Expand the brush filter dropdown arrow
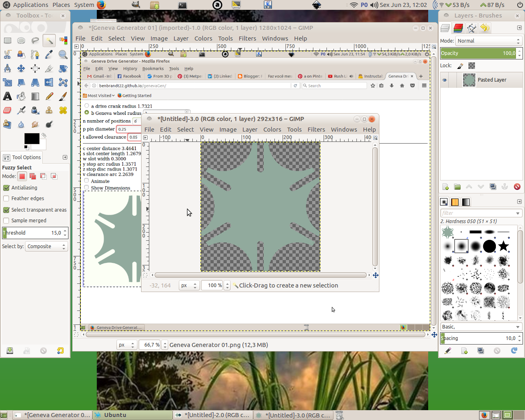 tap(518, 213)
